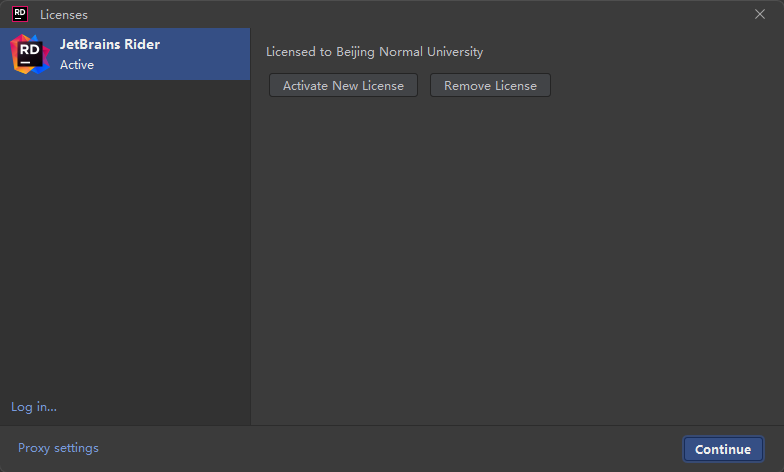Close the Licenses dialog window
Viewport: 784px width, 472px height.
(760, 14)
